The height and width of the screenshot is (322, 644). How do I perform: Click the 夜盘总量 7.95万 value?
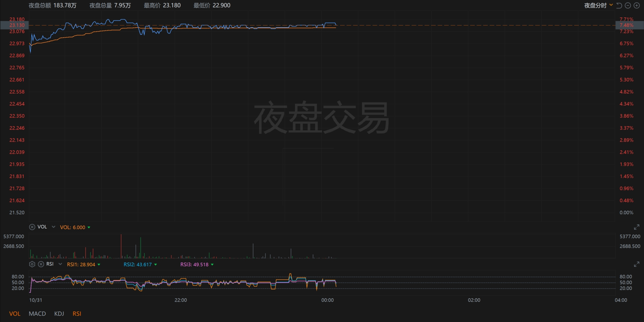[110, 5]
